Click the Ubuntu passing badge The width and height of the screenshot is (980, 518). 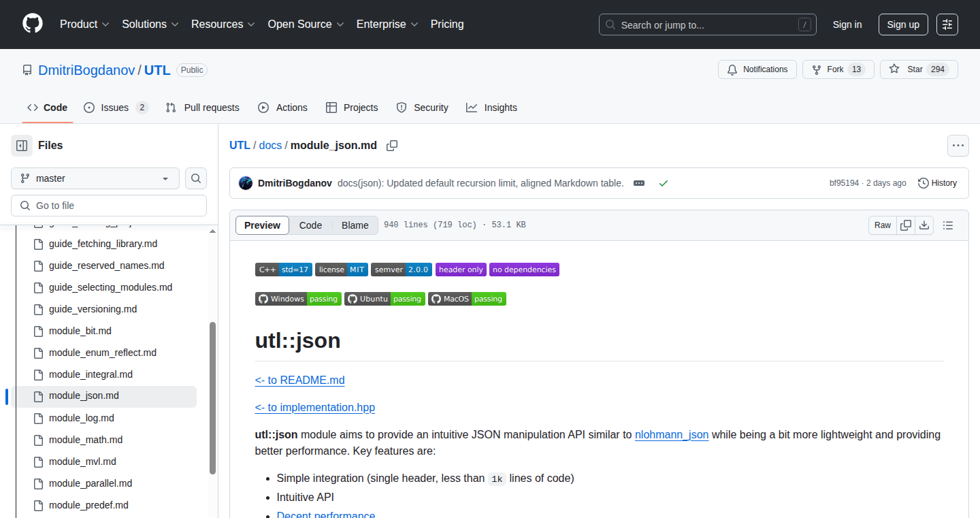point(385,299)
